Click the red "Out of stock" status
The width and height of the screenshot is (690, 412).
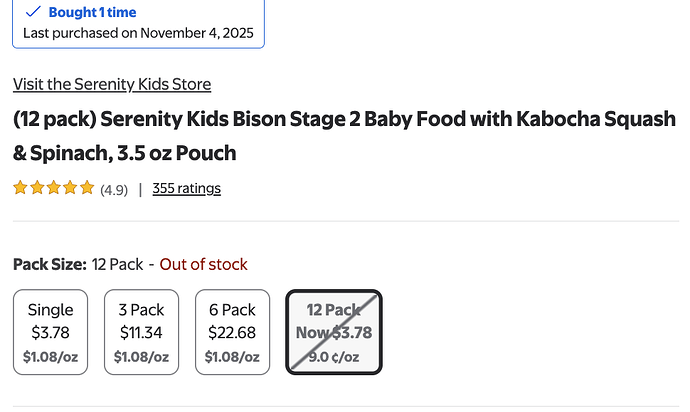pos(203,264)
